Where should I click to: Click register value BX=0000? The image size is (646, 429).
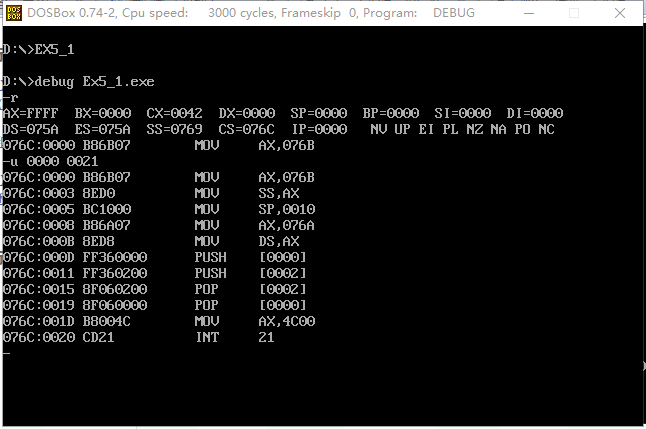coord(103,113)
